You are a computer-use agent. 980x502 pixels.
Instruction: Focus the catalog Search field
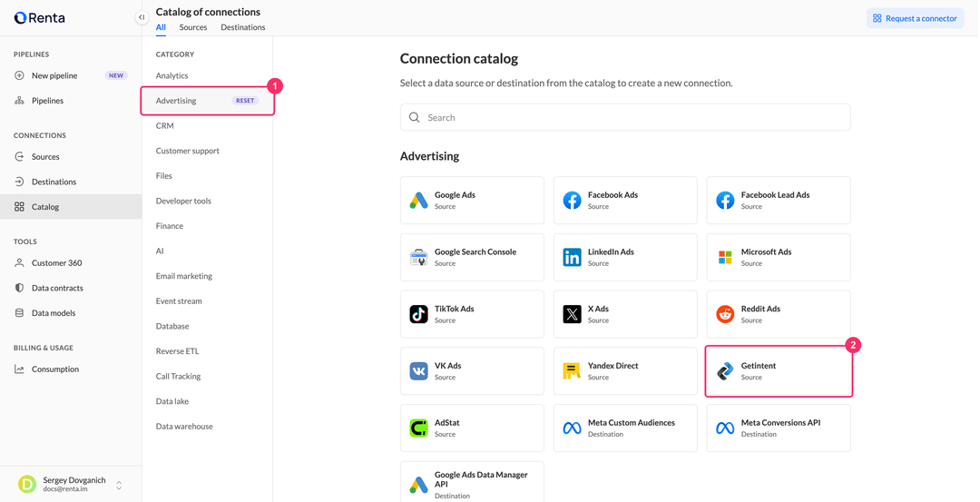[x=625, y=117]
